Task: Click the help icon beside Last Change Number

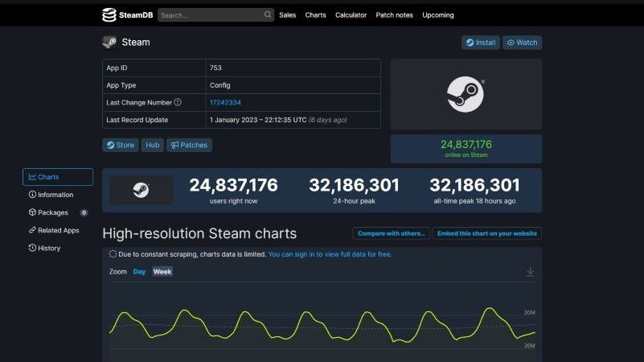Action: 178,102
